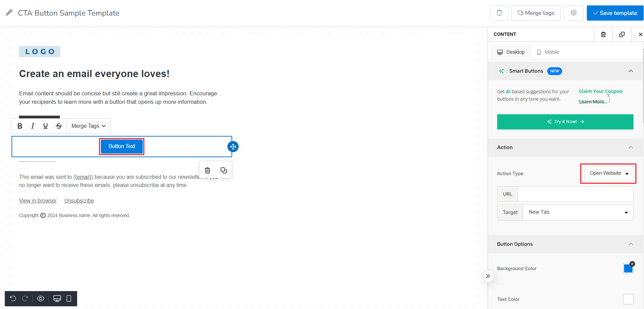Open the Target dropdown set to New Tab
Viewport: 644px width, 309px height.
(578, 212)
